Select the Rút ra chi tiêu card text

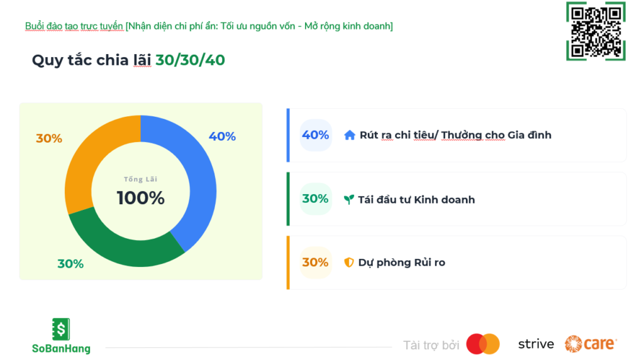455,135
